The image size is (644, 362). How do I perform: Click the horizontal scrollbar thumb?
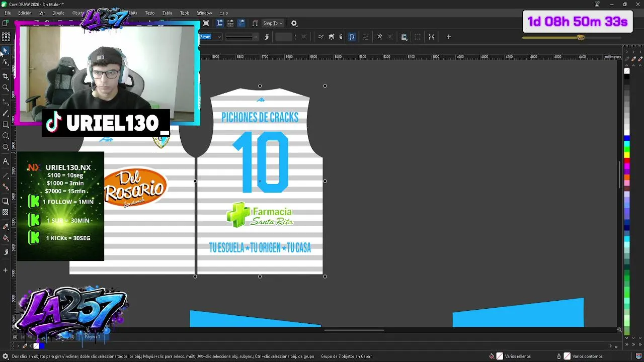click(x=354, y=330)
